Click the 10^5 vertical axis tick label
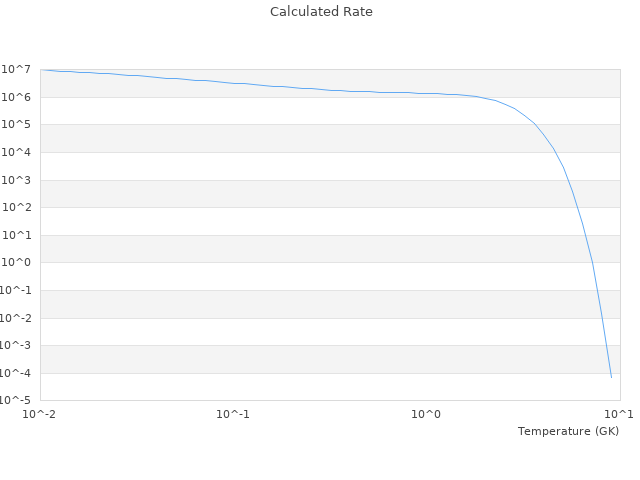Viewport: 640px width, 480px height. [18, 125]
